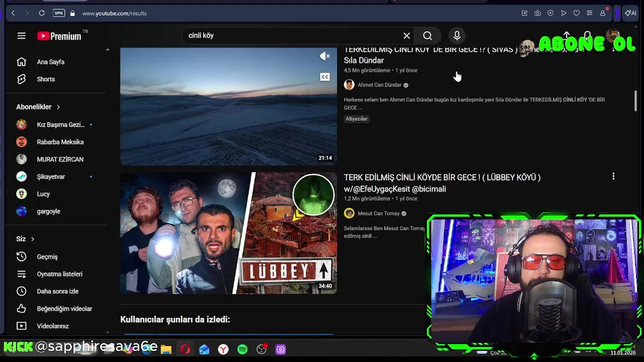Viewport: 644px width, 362px height.
Task: Unmute the preview via speaker icon
Action: tap(325, 56)
